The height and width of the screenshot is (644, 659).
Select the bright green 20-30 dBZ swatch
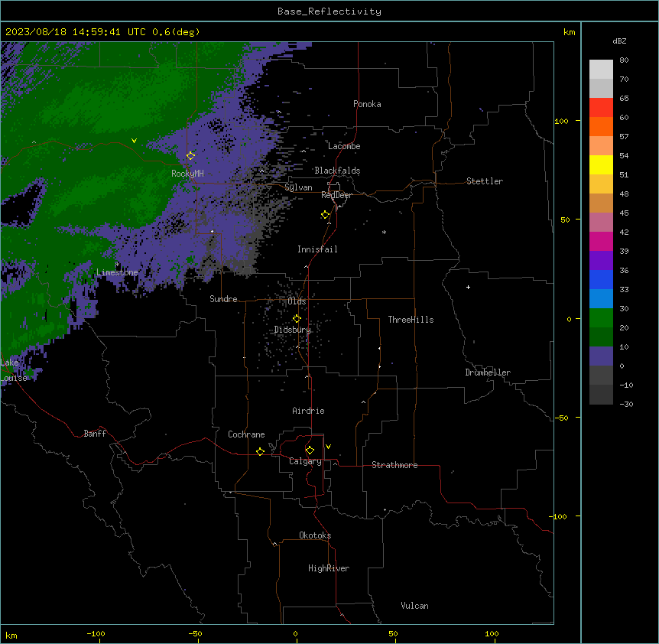pos(601,318)
